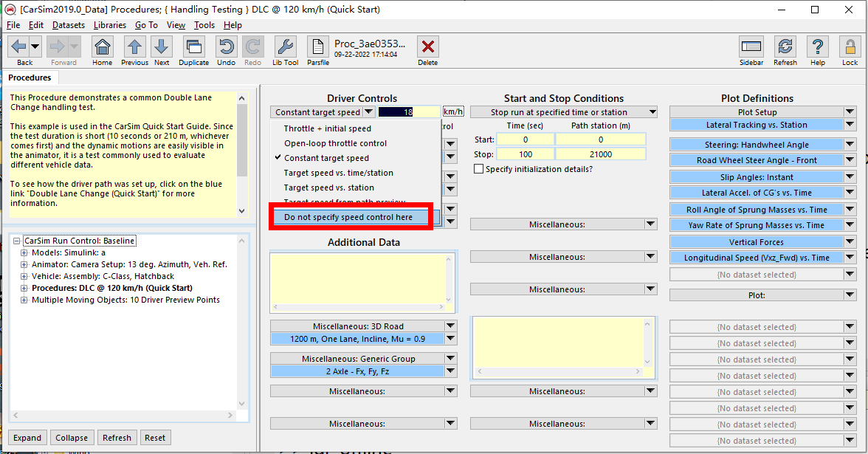The height and width of the screenshot is (454, 868).
Task: Go to Previous dataset icon
Action: [134, 47]
